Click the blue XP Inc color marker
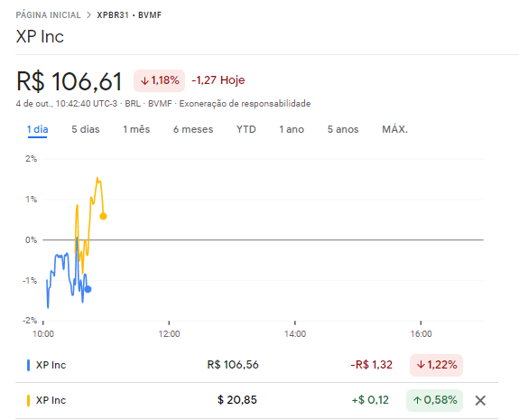The width and height of the screenshot is (519, 420). [29, 365]
